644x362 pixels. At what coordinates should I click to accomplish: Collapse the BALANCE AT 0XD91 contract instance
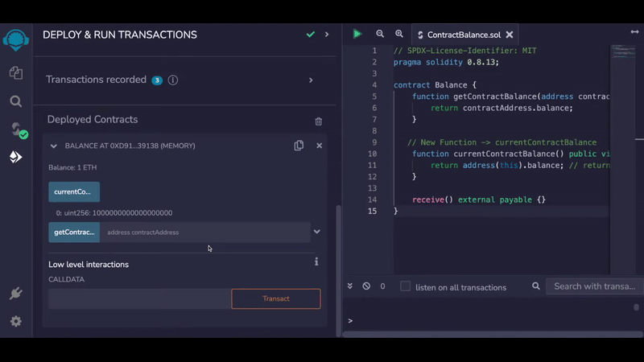point(54,146)
